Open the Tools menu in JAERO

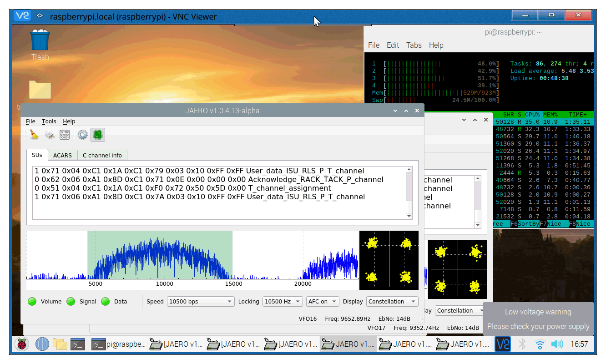[x=49, y=121]
